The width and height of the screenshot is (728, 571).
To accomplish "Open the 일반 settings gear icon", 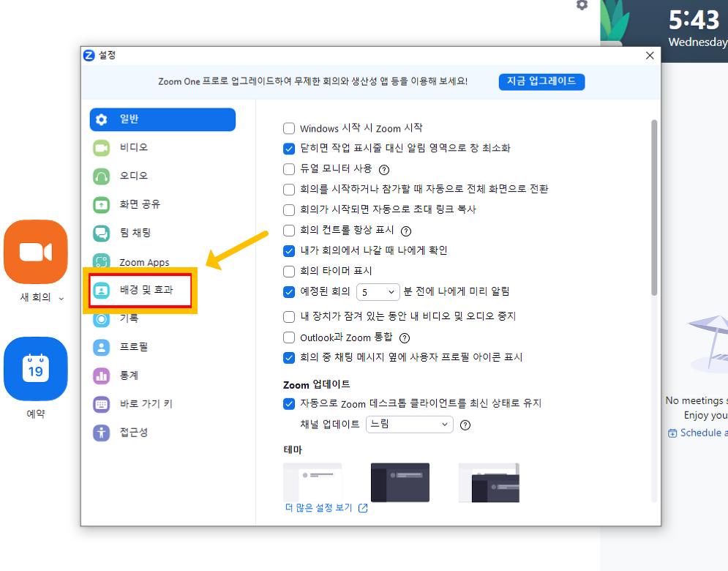I will coord(101,119).
